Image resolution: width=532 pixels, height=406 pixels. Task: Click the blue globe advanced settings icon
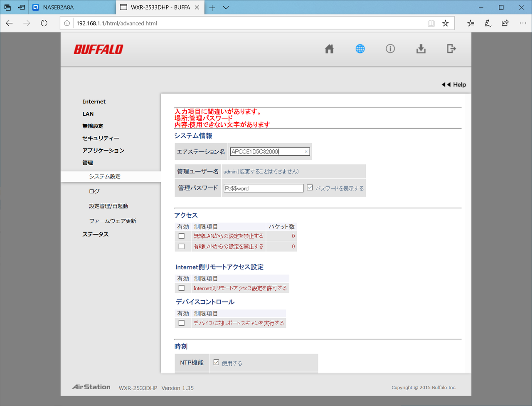[x=360, y=49]
